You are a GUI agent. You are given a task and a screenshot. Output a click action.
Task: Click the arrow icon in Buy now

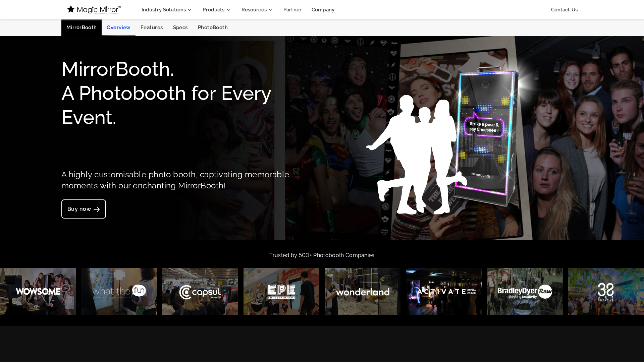[97, 209]
